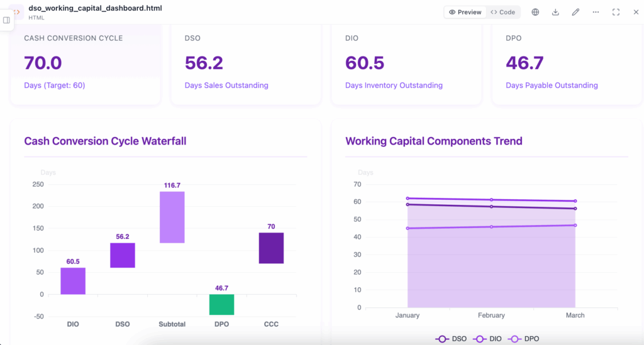Click the green DPO waterfall bar
The height and width of the screenshot is (345, 644).
221,304
